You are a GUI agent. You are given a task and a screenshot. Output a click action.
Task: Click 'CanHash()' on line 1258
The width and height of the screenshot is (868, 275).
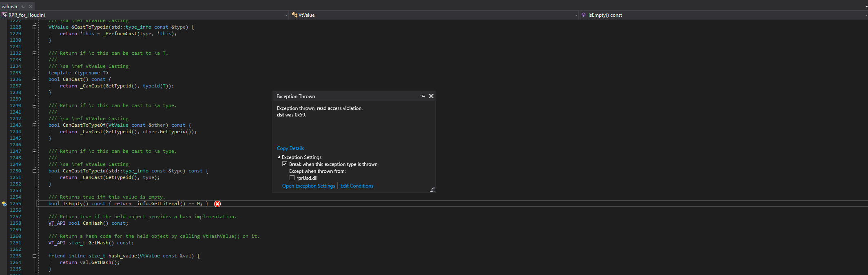(95, 223)
